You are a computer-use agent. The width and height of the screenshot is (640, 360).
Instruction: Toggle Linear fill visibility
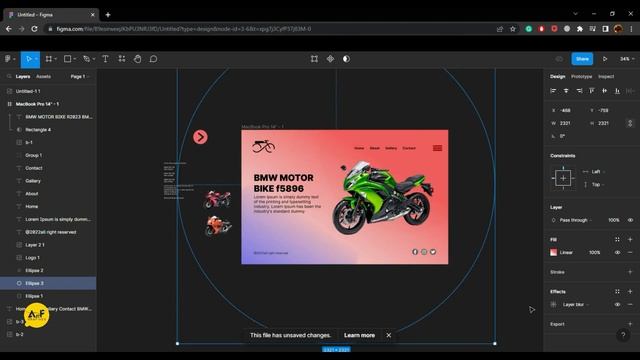(x=617, y=253)
